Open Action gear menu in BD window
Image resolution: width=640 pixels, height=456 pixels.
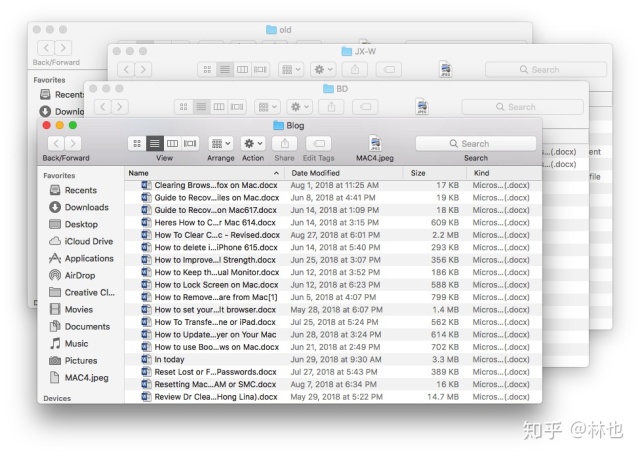point(299,107)
